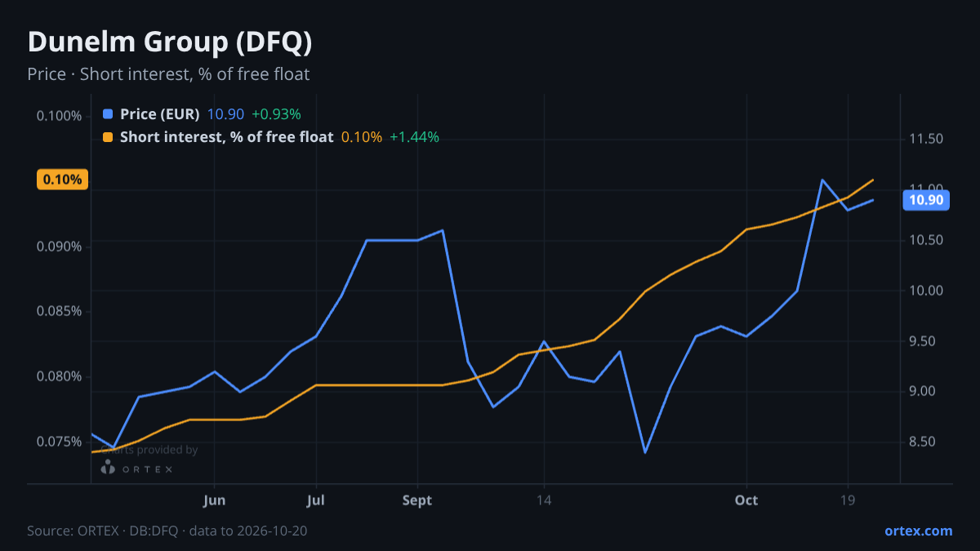This screenshot has height=551, width=980.
Task: Select the orange 0.10% axis badge
Action: pyautogui.click(x=63, y=180)
